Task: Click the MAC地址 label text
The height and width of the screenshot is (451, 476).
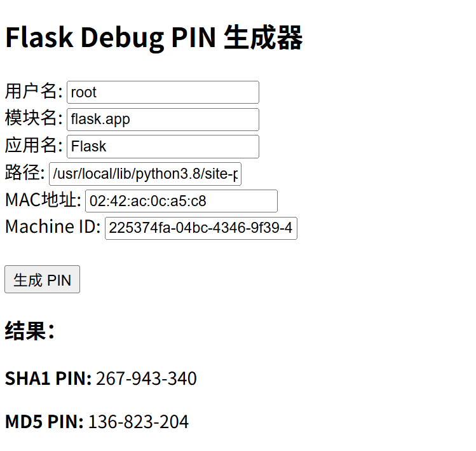Action: point(43,200)
